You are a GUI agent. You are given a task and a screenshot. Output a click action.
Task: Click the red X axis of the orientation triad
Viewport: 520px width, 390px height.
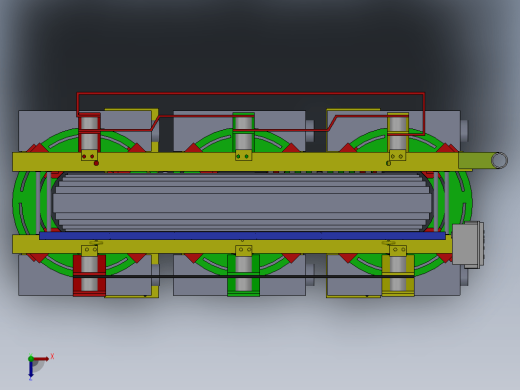(x=41, y=359)
